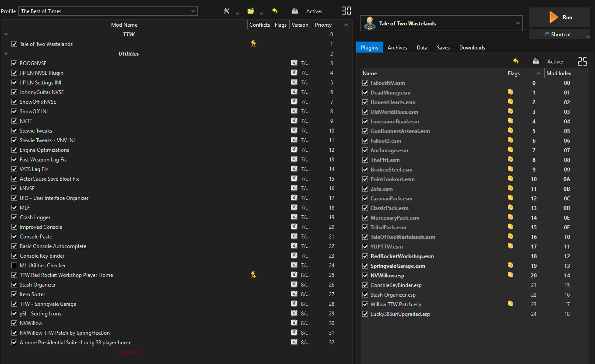Click the flag icon for Fallout3.esm

pos(510,140)
